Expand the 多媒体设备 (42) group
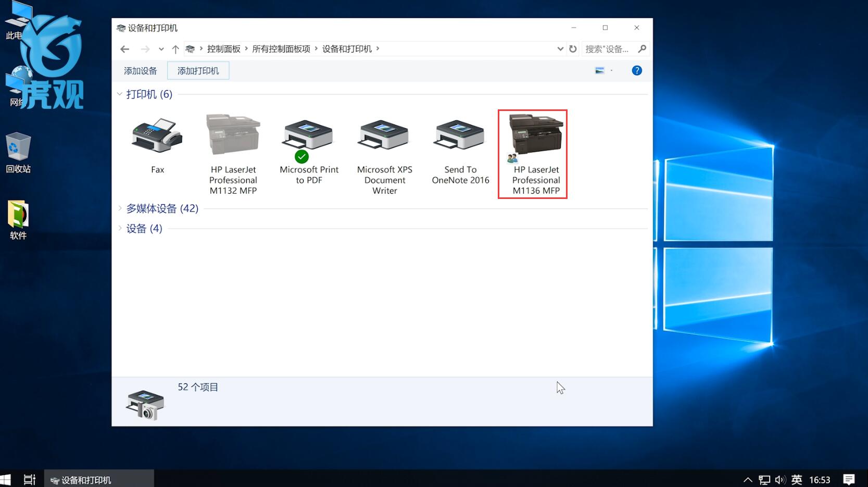 pos(120,208)
